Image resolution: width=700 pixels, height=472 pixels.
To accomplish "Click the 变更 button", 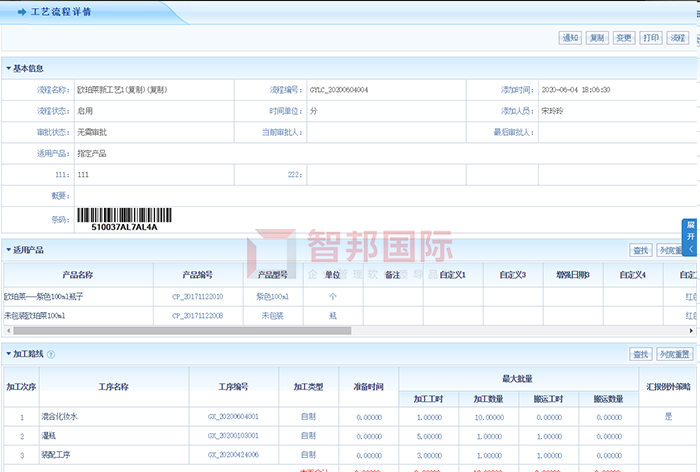I will click(x=624, y=38).
